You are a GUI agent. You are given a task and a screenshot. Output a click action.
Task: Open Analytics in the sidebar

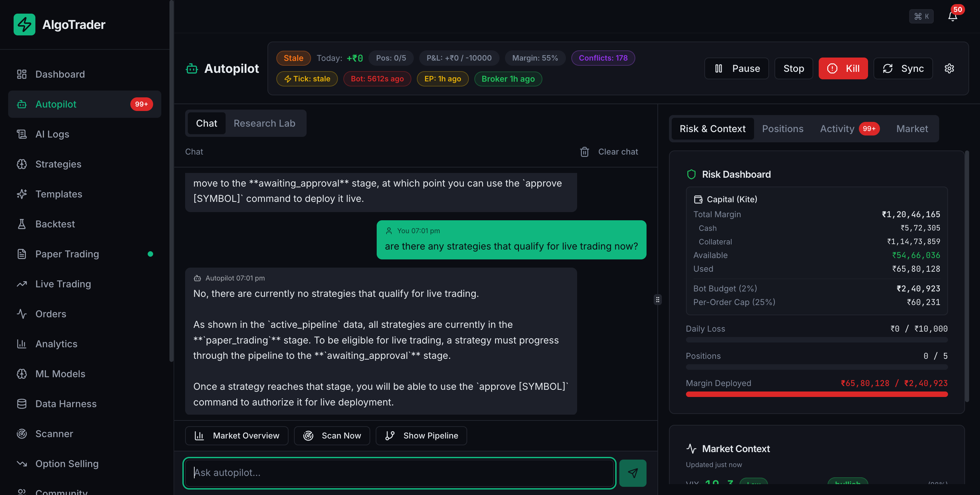coord(84,344)
